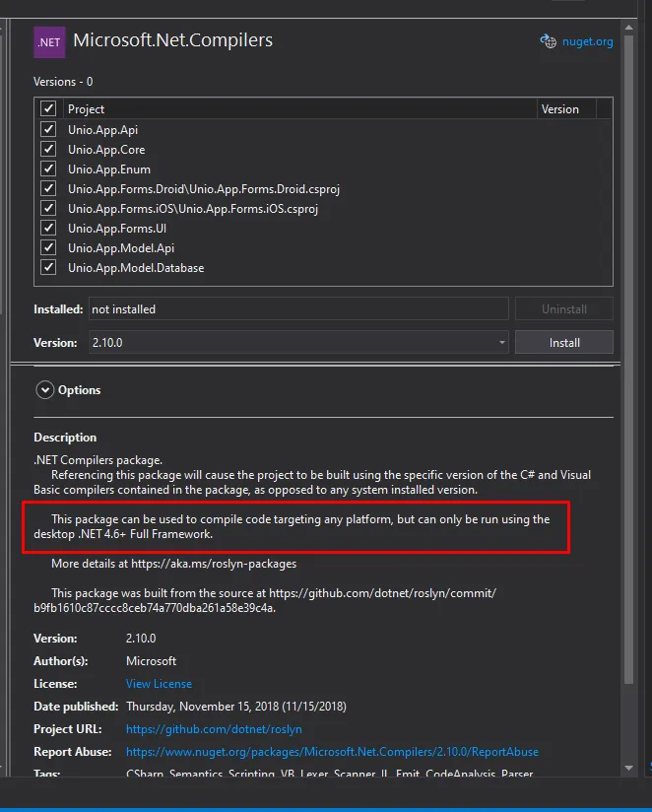
Task: Open the github.com/dotnet/roslyn Project URL
Action: (x=214, y=729)
